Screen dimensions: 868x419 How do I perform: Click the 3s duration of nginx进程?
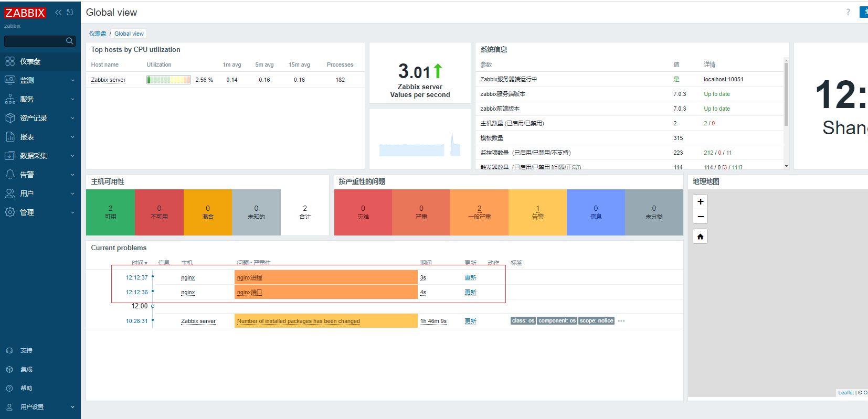[x=423, y=277]
